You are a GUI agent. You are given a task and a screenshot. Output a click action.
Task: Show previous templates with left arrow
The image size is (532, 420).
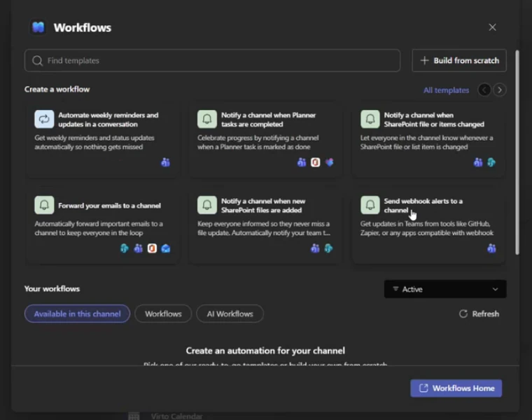pyautogui.click(x=484, y=90)
